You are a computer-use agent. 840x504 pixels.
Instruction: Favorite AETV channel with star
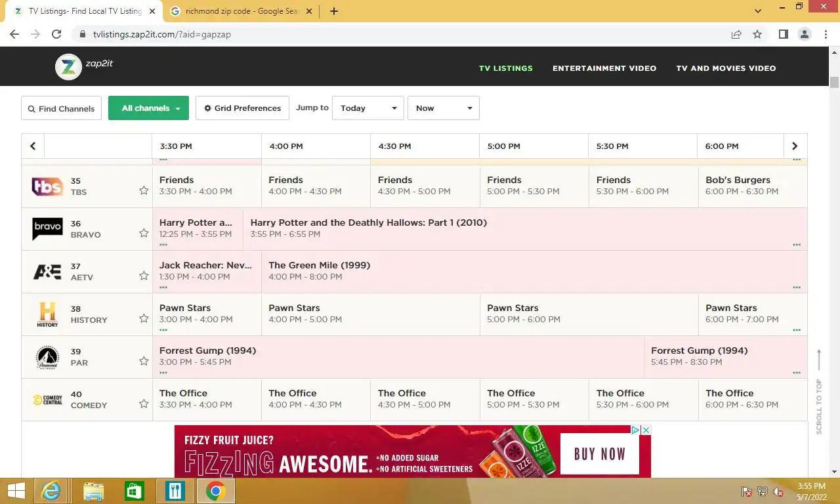coord(144,276)
